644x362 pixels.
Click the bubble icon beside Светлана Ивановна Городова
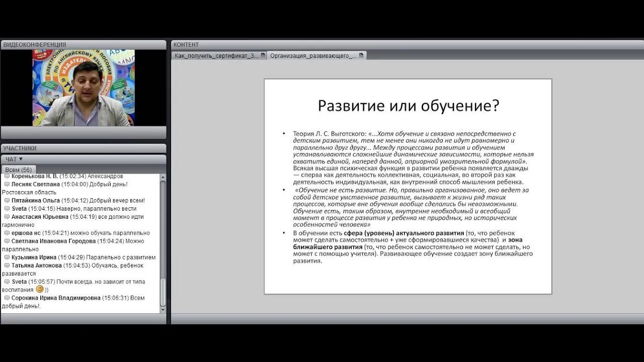coord(7,241)
